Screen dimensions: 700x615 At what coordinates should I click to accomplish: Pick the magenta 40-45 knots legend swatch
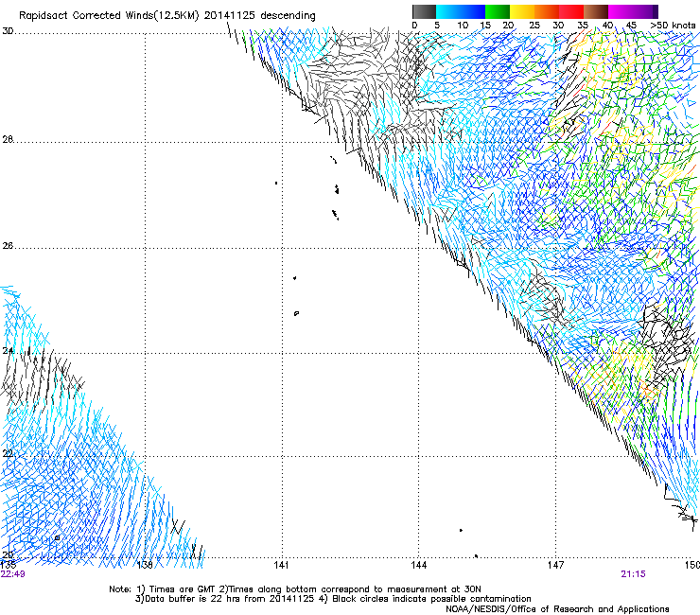[x=621, y=11]
